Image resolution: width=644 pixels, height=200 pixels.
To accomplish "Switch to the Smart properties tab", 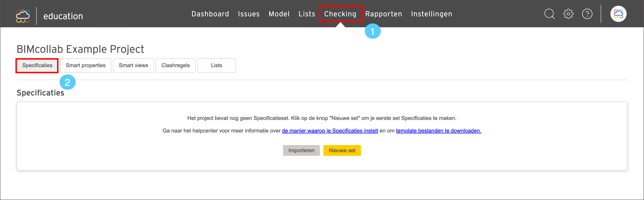I will pyautogui.click(x=85, y=66).
